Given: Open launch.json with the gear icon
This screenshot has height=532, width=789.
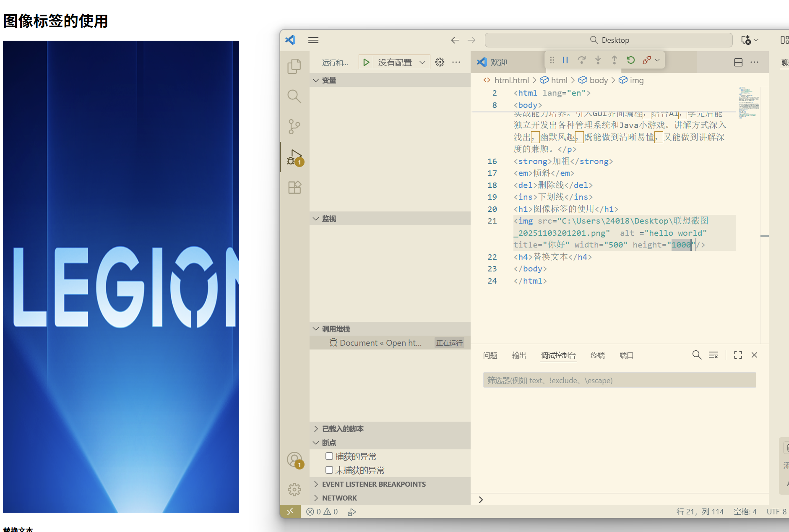Looking at the screenshot, I should pos(440,62).
